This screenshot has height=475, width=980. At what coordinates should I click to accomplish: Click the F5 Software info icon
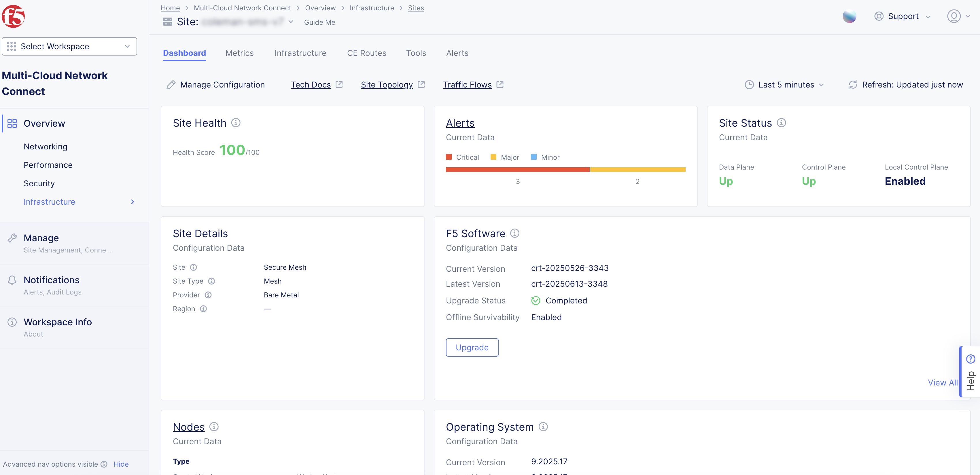(x=515, y=233)
